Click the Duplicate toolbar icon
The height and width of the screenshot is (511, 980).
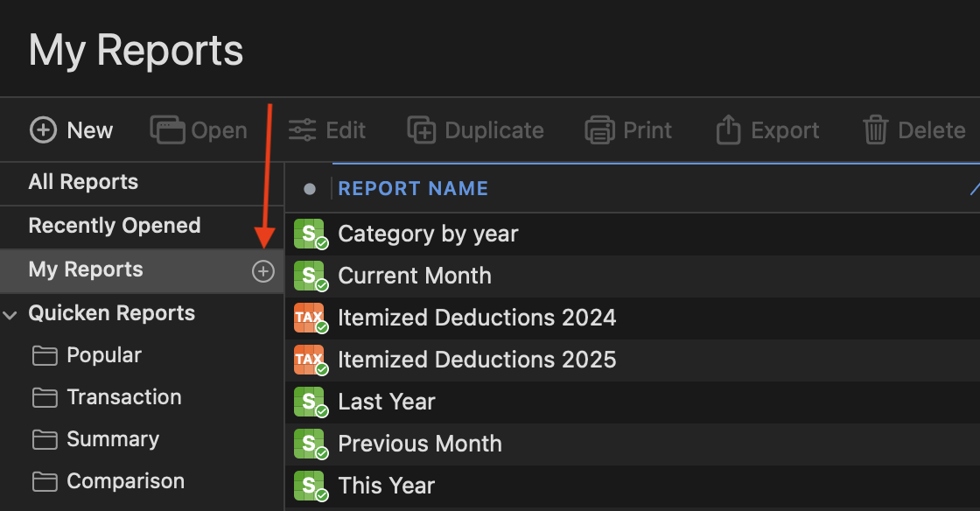(421, 129)
